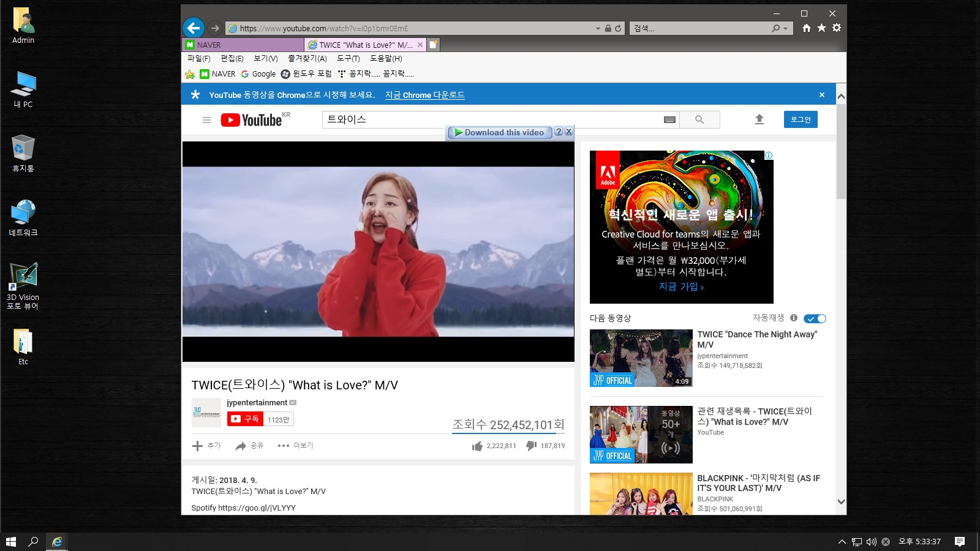Viewport: 980px width, 551px height.
Task: Click Download this video button
Action: tap(499, 132)
